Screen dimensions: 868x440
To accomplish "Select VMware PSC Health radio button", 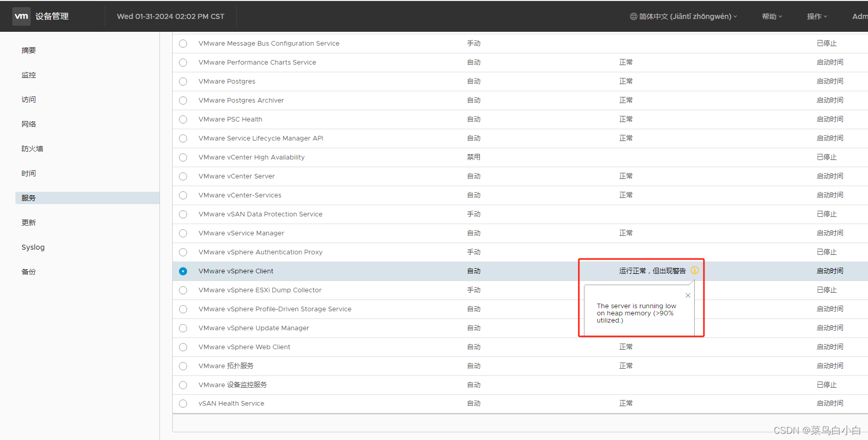I will click(x=183, y=119).
